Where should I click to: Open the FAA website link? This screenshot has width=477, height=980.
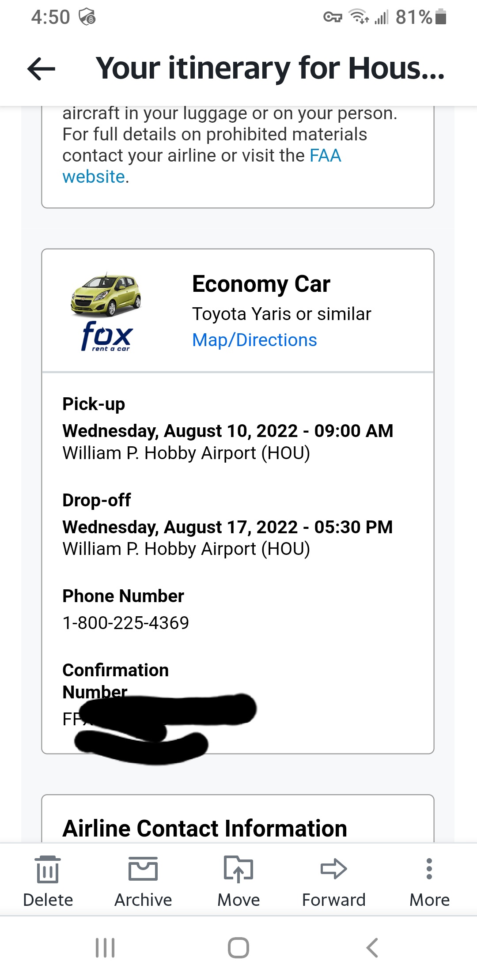[x=202, y=166]
